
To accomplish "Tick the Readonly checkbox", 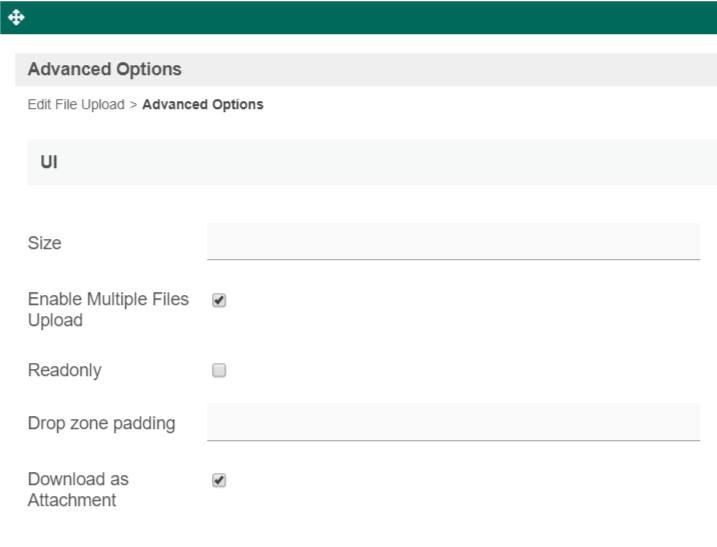I will (x=220, y=370).
